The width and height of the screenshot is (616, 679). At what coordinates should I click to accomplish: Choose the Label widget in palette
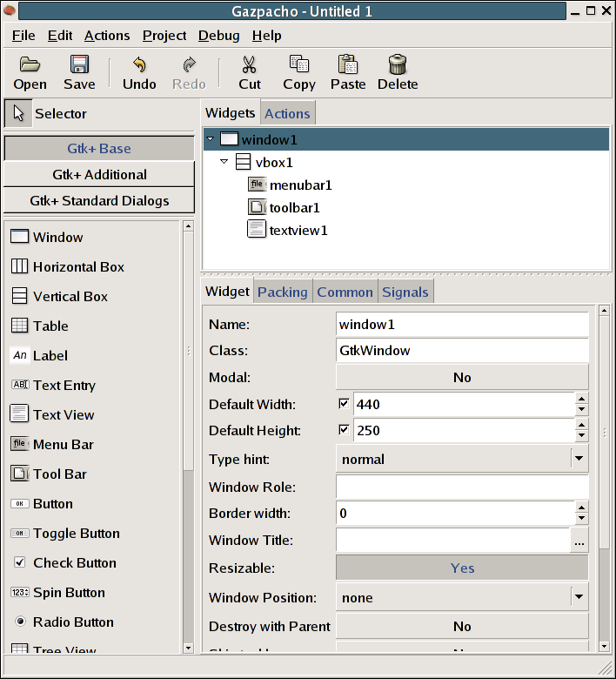point(39,355)
